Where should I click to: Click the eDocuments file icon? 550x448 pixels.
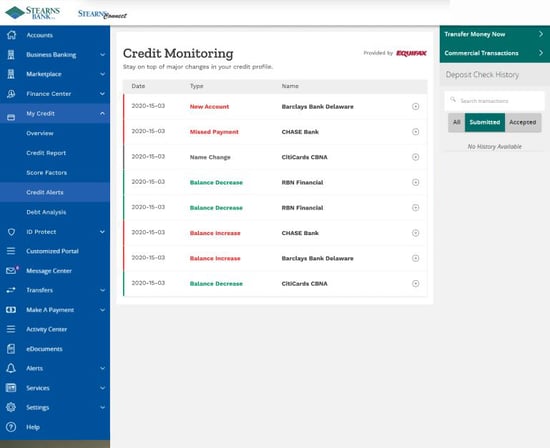tap(11, 349)
